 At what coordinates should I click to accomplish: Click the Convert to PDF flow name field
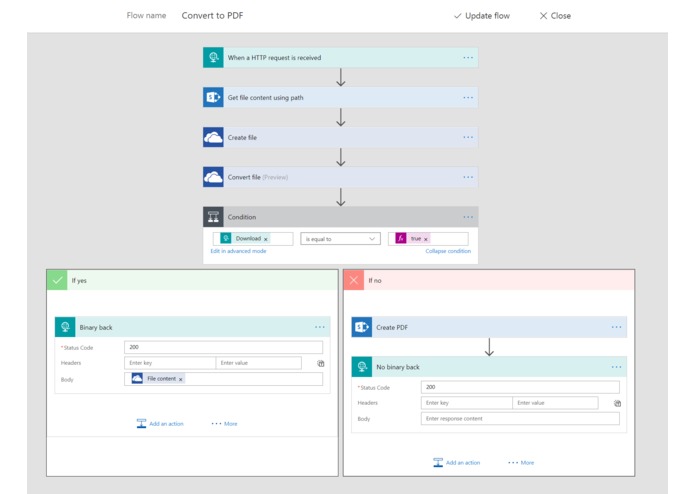212,16
